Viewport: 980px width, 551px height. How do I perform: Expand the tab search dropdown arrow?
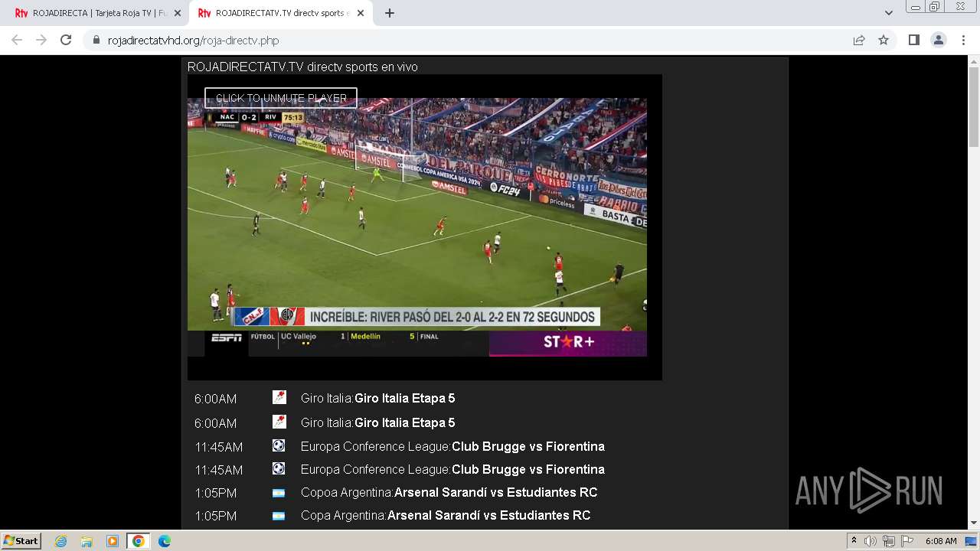click(x=888, y=13)
